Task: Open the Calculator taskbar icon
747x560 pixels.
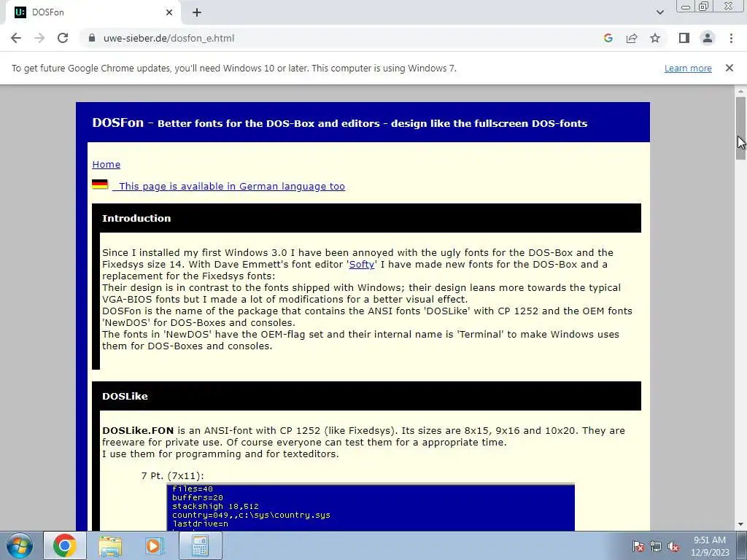Action: click(201, 545)
